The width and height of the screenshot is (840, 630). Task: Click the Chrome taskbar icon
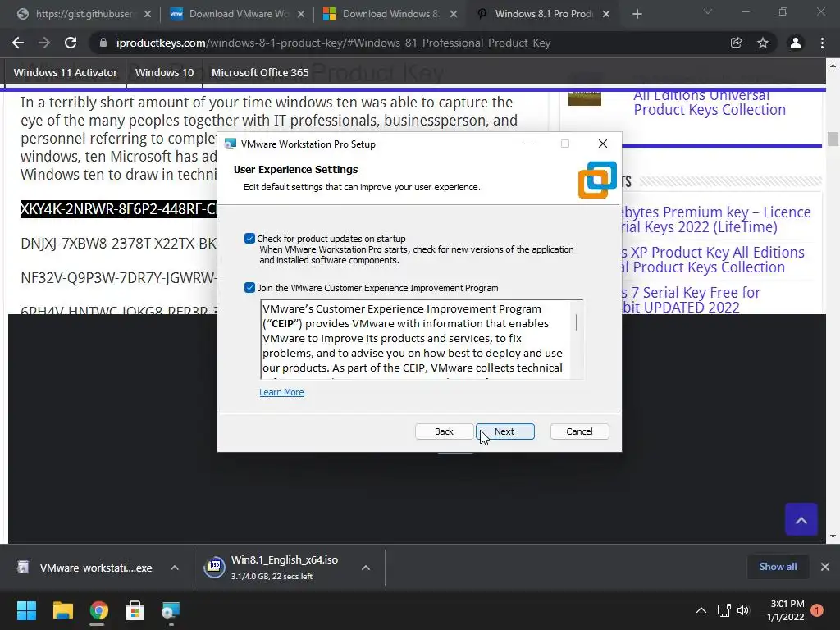pyautogui.click(x=98, y=610)
